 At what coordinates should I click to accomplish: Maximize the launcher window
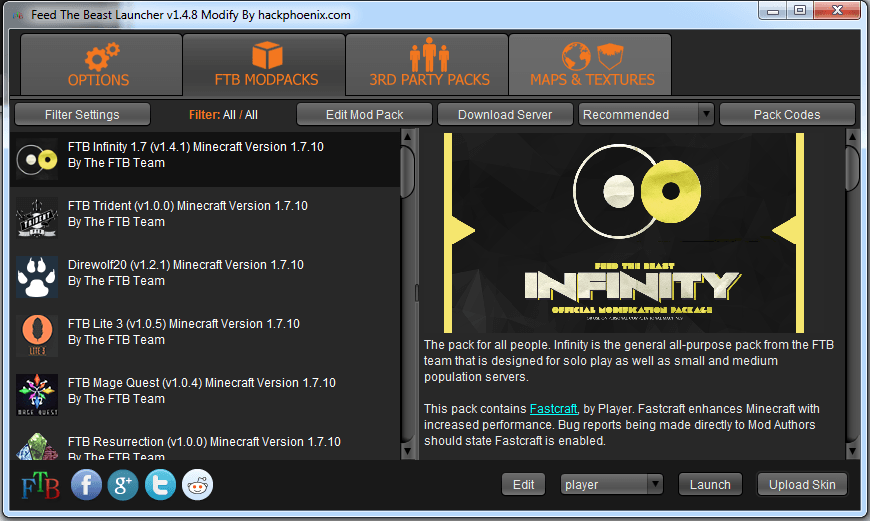pos(800,10)
